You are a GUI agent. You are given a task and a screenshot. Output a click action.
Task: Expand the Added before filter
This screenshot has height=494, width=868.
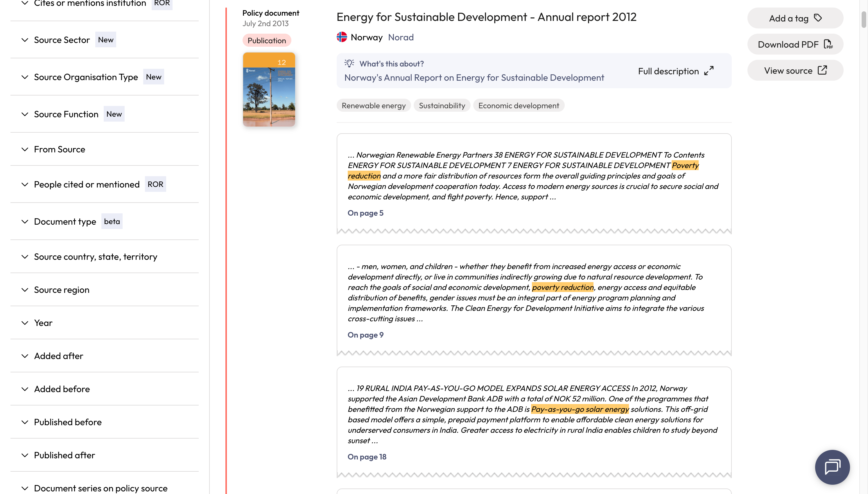coord(105,389)
